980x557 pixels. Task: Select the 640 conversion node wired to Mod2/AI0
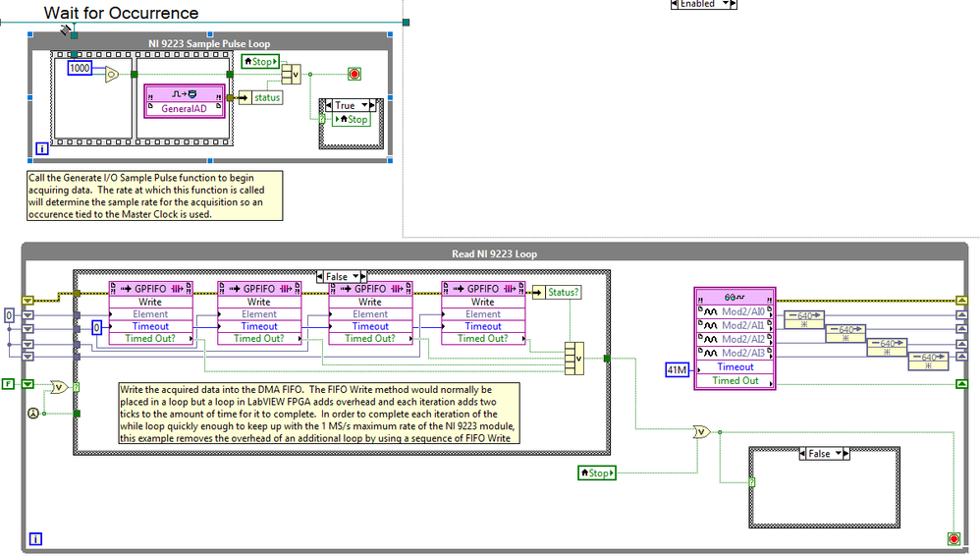[804, 319]
